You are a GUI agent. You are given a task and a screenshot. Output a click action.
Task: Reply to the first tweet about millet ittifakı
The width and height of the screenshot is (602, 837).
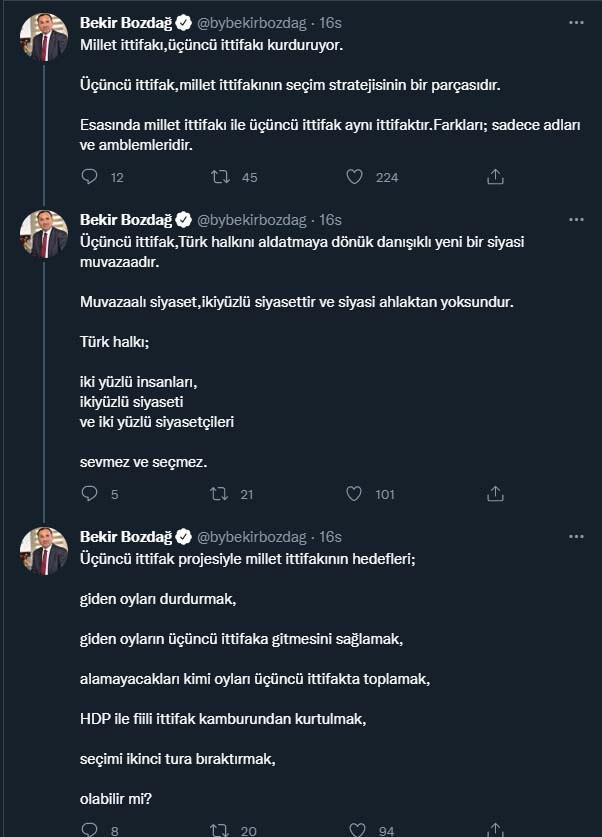(91, 177)
